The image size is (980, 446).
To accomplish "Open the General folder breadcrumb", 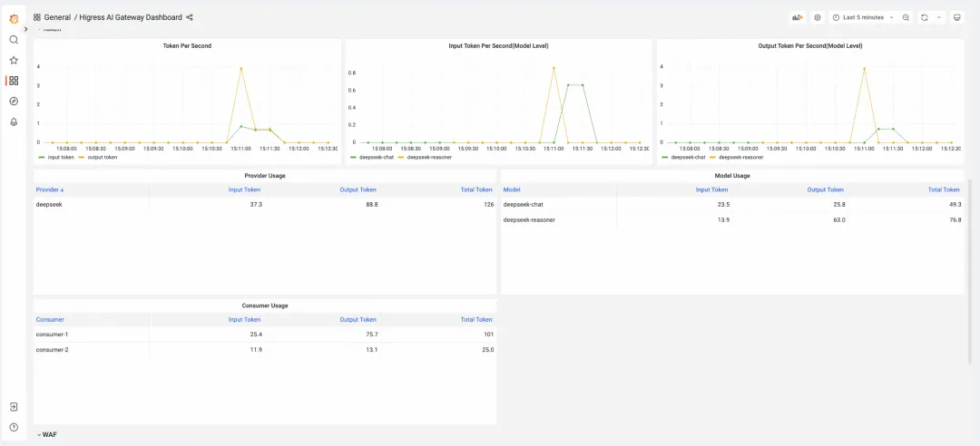I will (57, 17).
